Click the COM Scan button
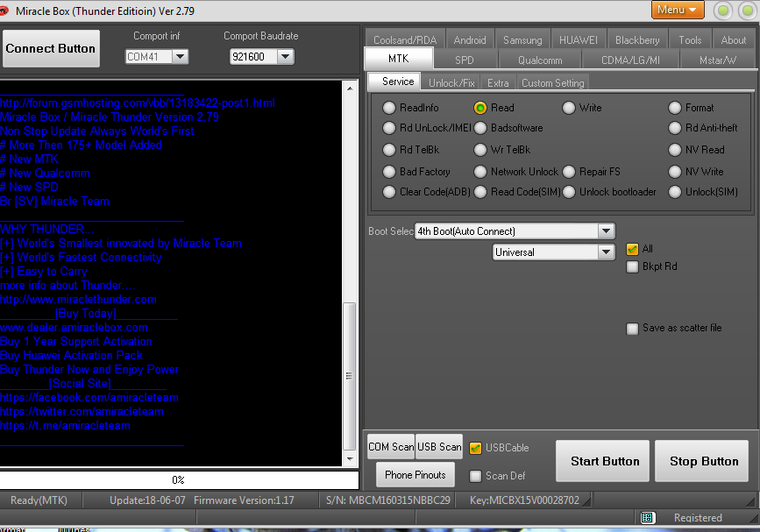Viewport: 760px width, 532px height. [391, 447]
